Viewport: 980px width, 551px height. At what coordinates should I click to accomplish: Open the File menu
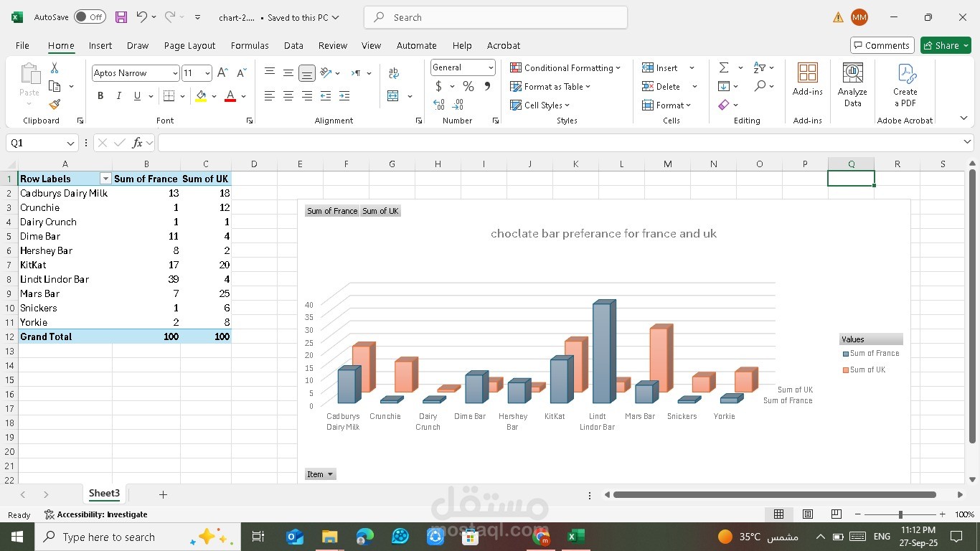point(22,45)
